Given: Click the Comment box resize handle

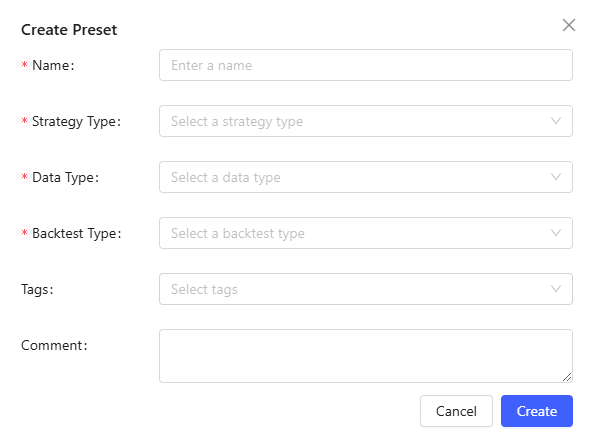Looking at the screenshot, I should point(567,377).
